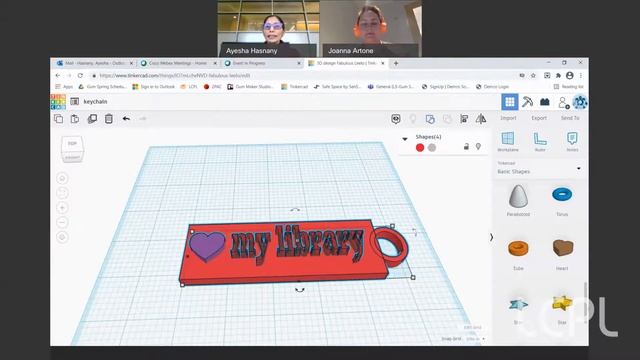Toggle the lock editing icon in Shapes panel
This screenshot has width=640, height=360.
pos(466,147)
